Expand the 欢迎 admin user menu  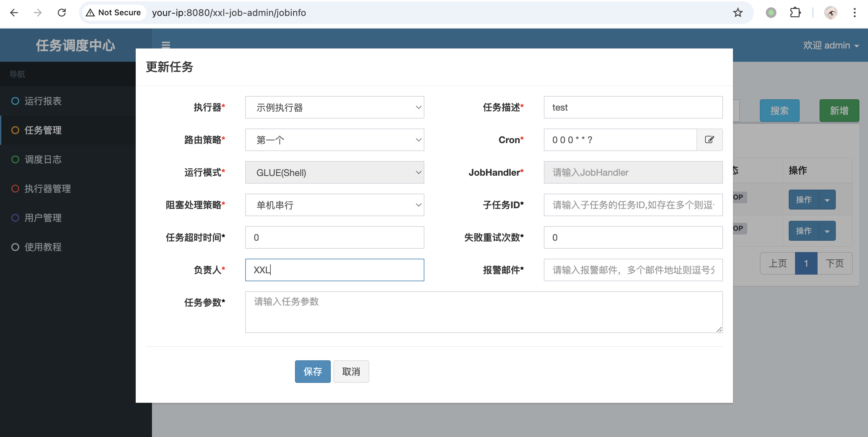tap(830, 45)
